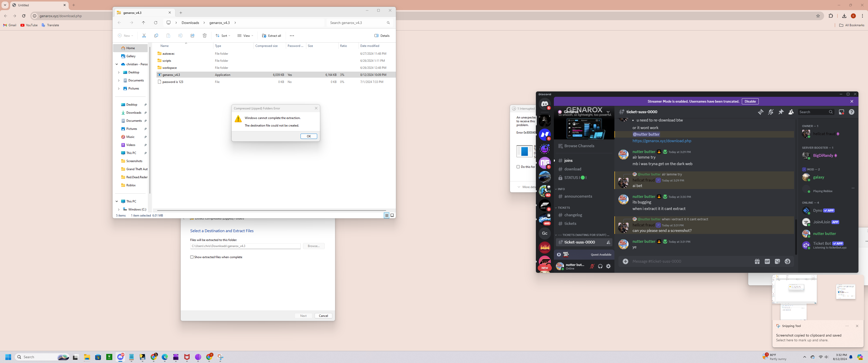Expand the Documents tree item
The height and width of the screenshot is (363, 868).
[x=119, y=80]
